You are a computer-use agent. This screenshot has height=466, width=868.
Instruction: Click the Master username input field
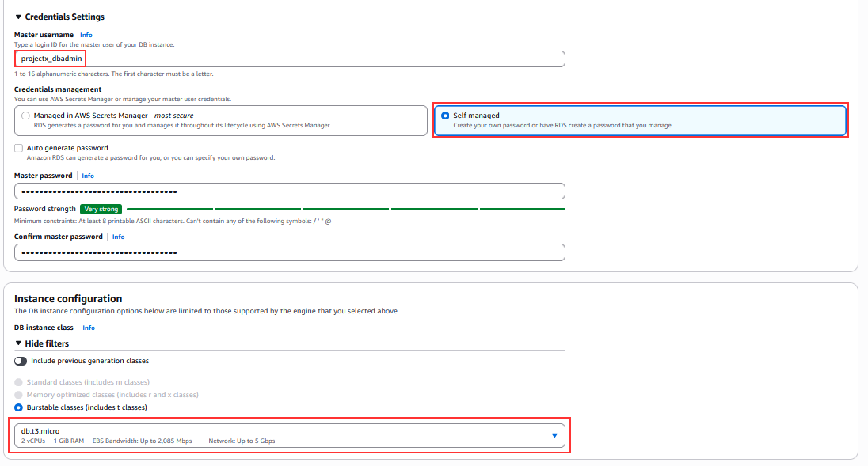(x=290, y=59)
